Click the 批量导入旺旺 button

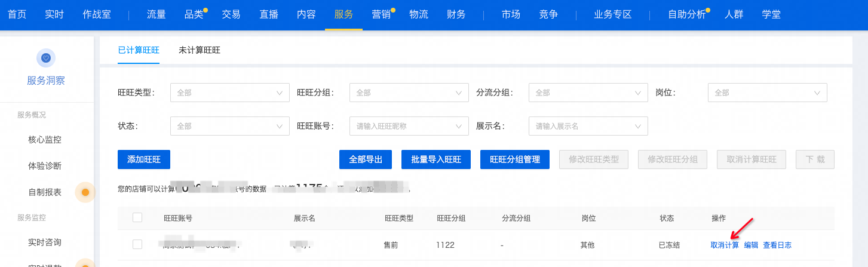[436, 159]
